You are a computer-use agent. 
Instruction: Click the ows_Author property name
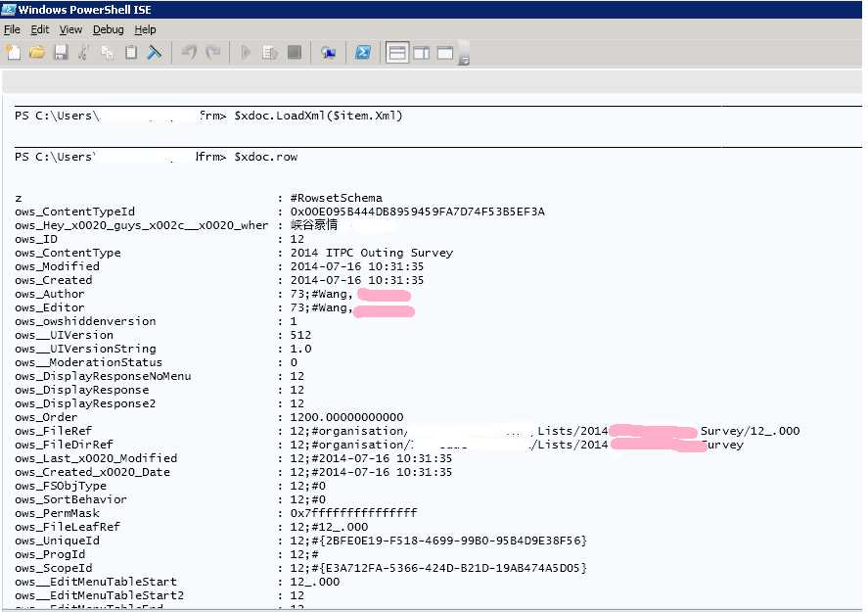pos(50,294)
